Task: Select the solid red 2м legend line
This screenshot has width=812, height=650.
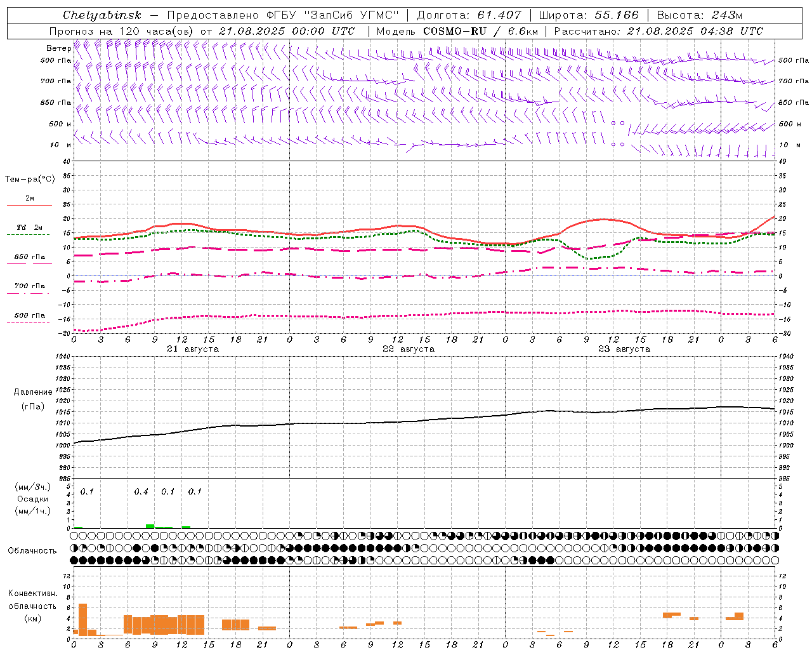Action: pos(29,205)
